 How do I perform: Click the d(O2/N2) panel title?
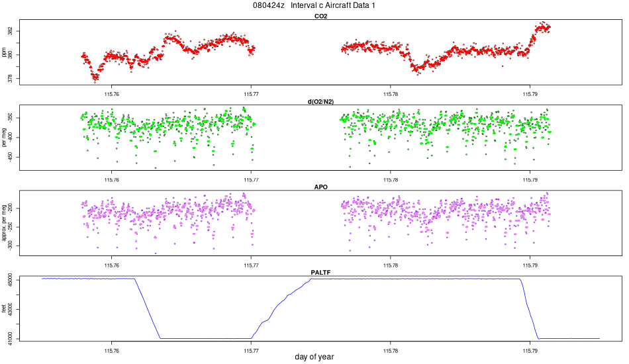(x=320, y=102)
